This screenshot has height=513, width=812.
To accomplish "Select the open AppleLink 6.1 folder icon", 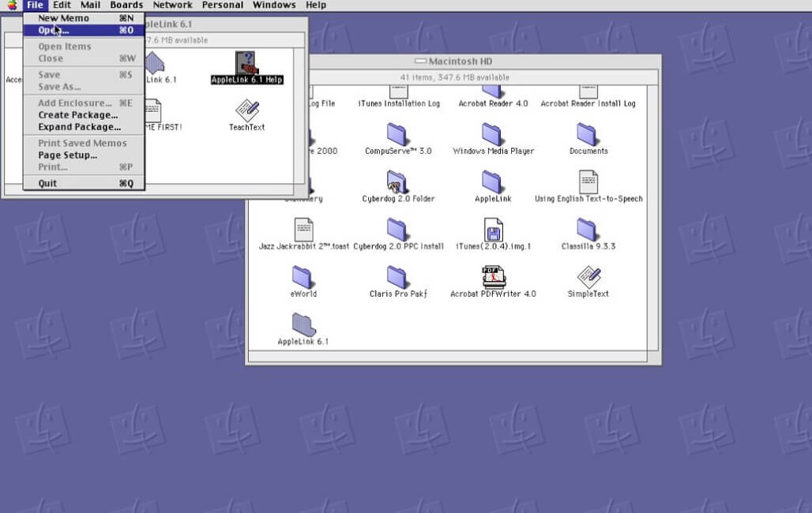I will point(303,324).
